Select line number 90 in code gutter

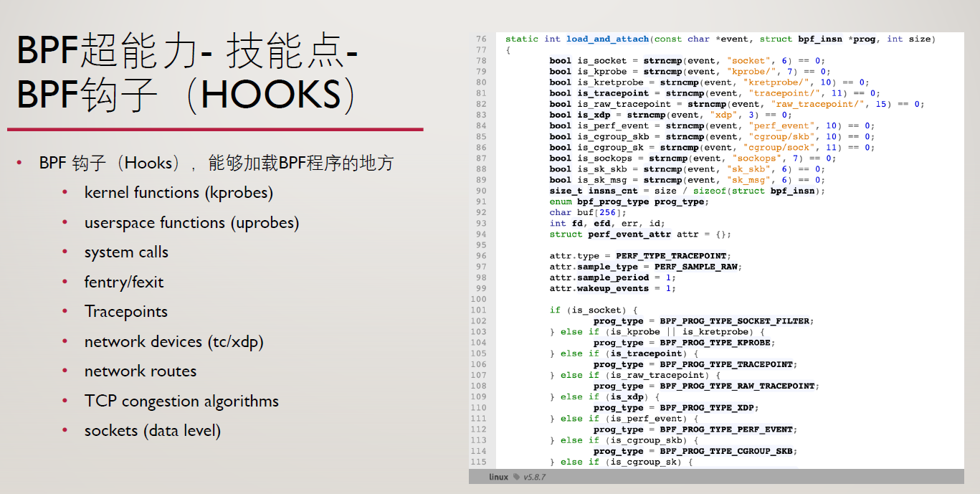pos(481,191)
